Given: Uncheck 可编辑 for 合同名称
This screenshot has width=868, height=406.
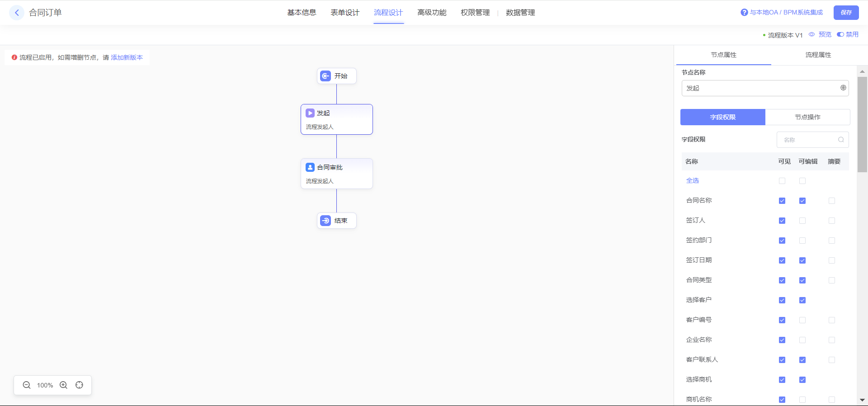Looking at the screenshot, I should point(802,201).
